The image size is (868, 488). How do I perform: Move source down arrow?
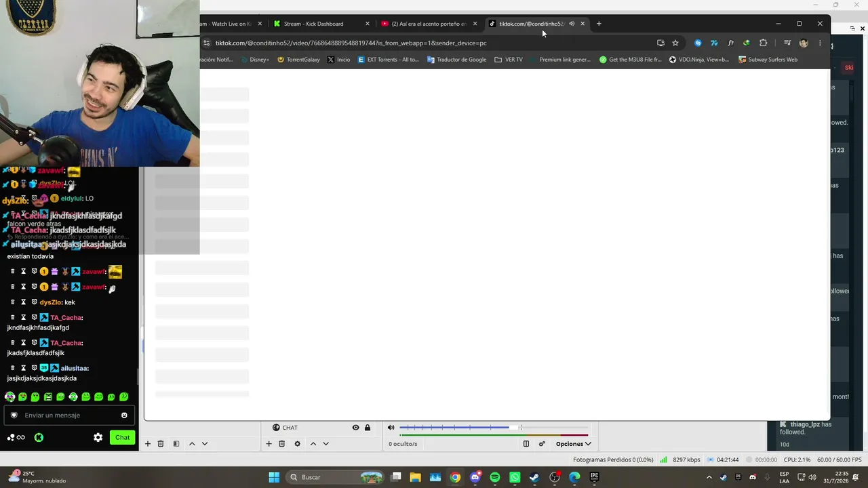(x=325, y=444)
